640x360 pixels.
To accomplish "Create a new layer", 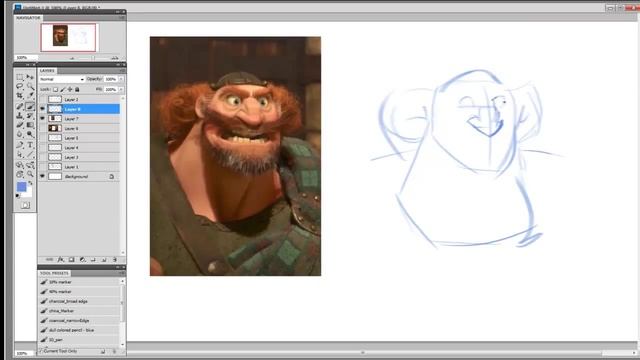I will (x=104, y=260).
